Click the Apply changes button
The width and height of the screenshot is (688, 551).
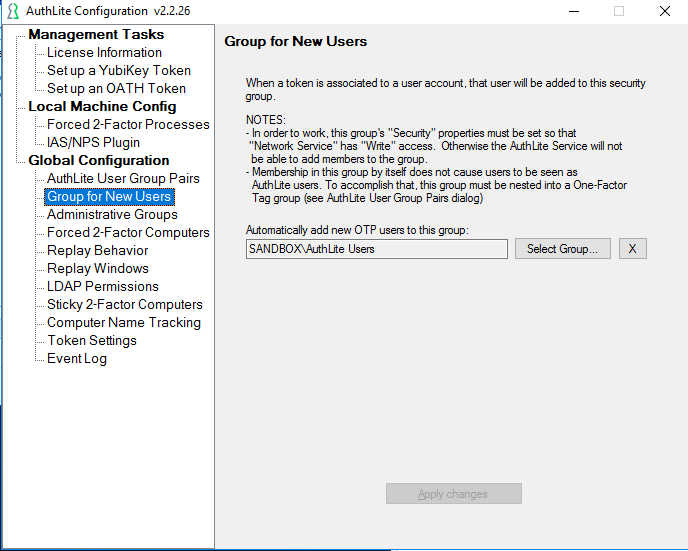tap(454, 494)
